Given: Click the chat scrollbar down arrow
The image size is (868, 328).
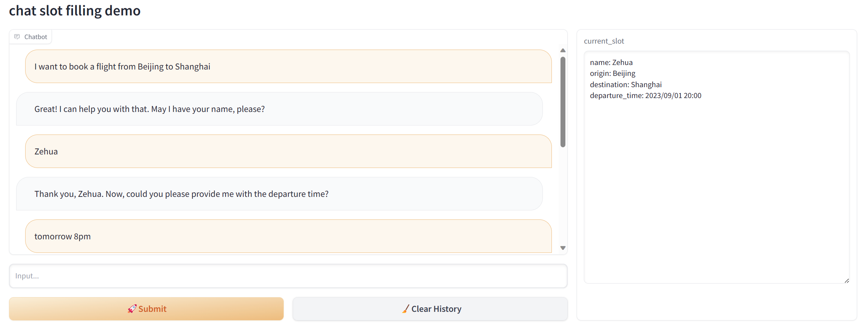Looking at the screenshot, I should point(563,248).
